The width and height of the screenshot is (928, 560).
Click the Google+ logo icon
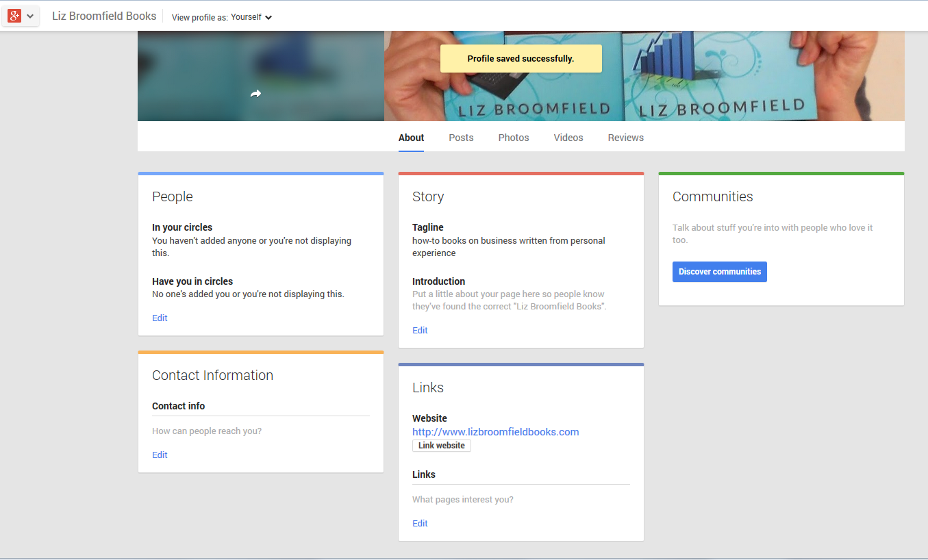14,16
